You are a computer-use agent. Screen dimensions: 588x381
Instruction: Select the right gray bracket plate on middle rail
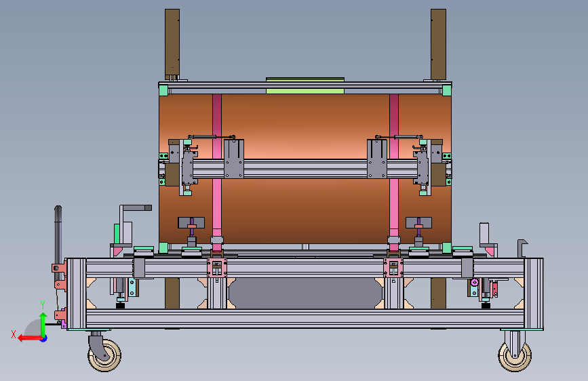click(x=377, y=159)
